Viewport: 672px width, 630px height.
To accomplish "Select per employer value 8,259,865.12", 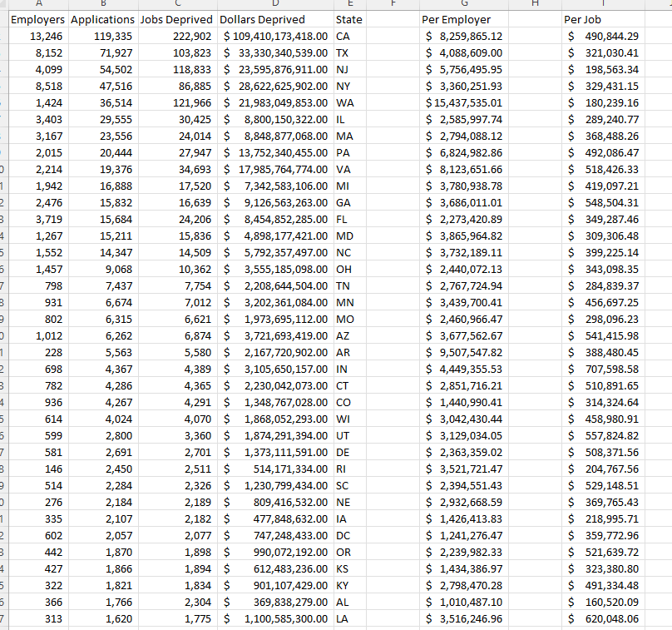I will 464,37.
